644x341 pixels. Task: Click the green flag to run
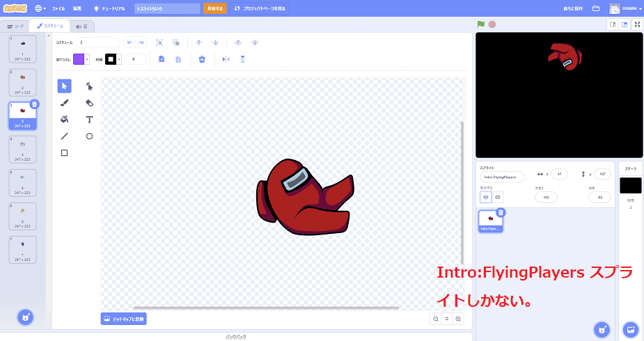pyautogui.click(x=481, y=24)
